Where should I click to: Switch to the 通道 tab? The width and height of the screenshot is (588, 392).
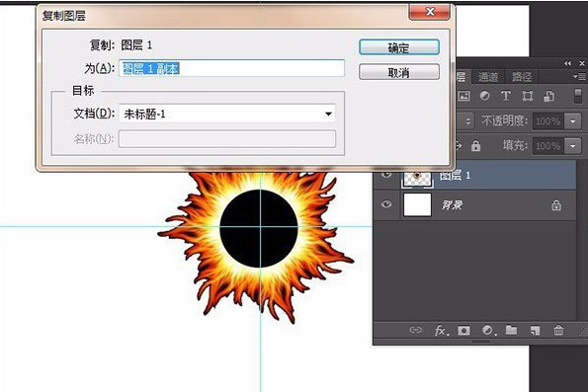(488, 77)
